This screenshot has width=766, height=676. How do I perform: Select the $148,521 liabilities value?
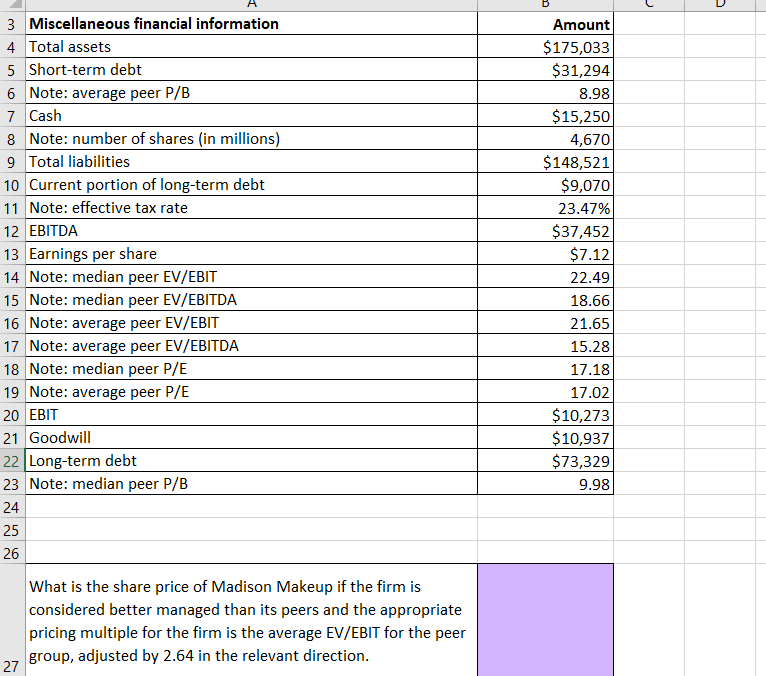tap(545, 161)
